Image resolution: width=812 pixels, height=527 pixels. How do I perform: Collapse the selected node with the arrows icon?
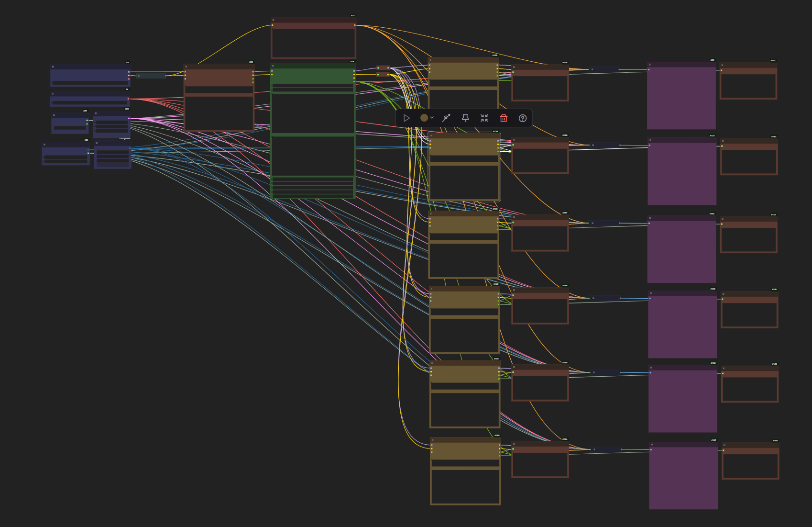(484, 118)
